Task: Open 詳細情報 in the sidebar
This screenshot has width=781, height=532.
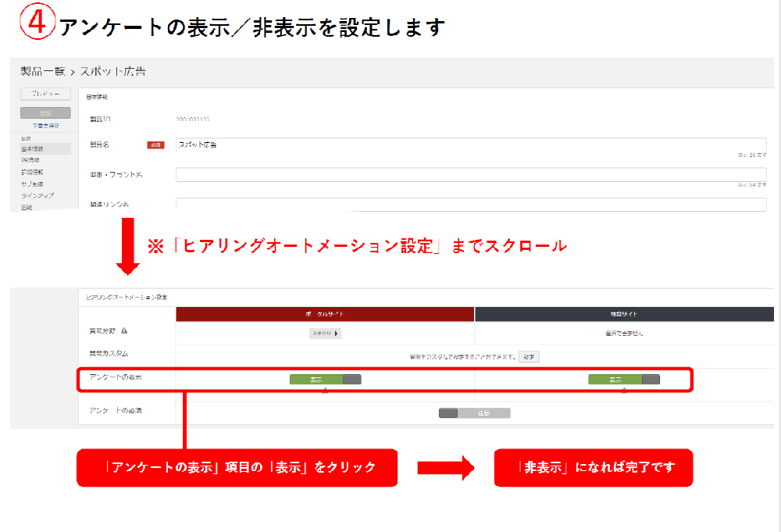Action: [x=33, y=172]
